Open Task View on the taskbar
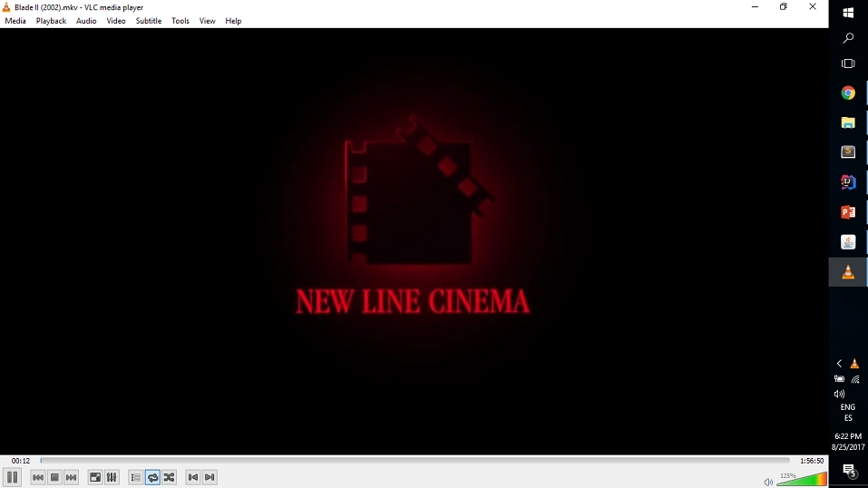The height and width of the screenshot is (488, 868). [x=848, y=63]
